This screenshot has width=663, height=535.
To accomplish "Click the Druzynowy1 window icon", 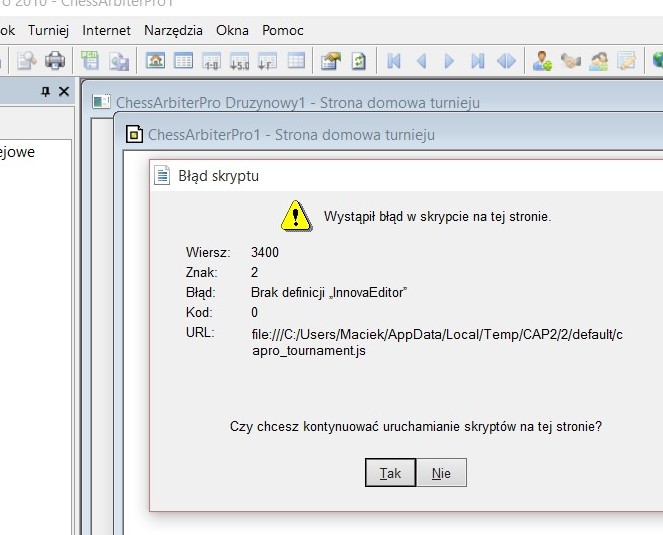I will (x=101, y=102).
